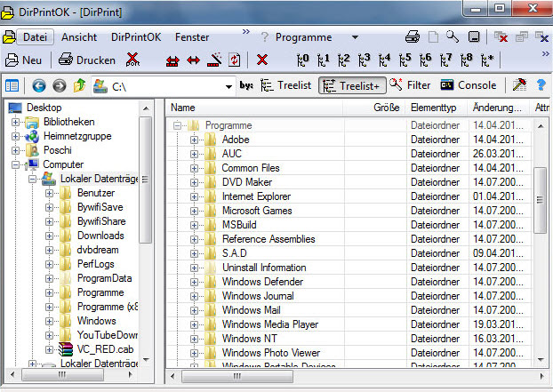Show hidden menu items via the chevron
The width and height of the screenshot is (553, 392).
245,32
